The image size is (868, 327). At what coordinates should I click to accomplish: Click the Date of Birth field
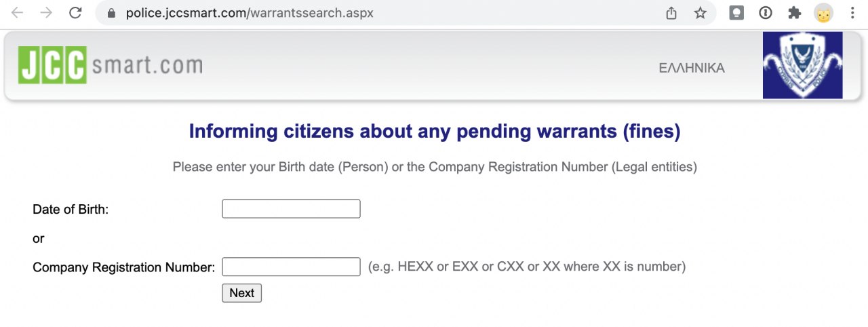click(x=291, y=209)
